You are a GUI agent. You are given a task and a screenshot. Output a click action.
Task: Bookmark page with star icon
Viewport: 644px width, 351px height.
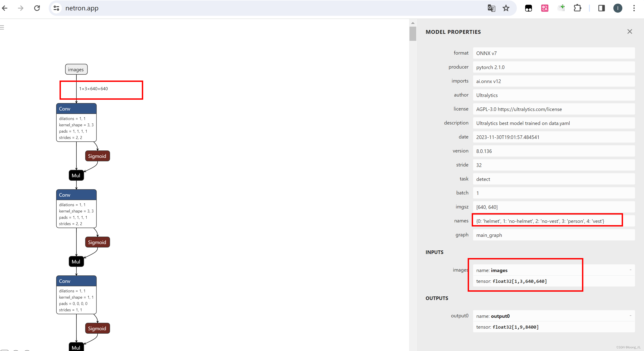506,8
